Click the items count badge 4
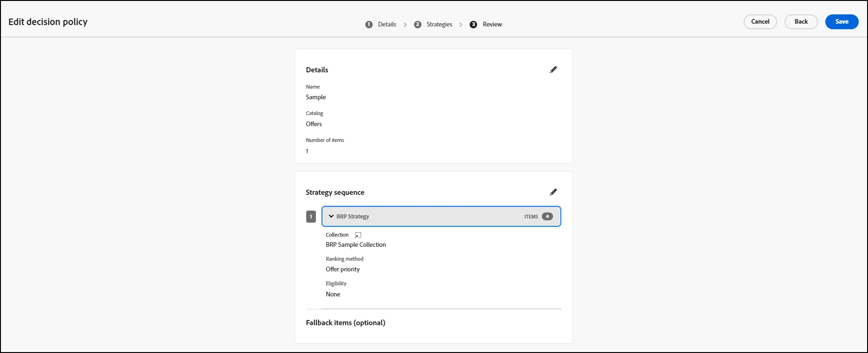 [547, 217]
